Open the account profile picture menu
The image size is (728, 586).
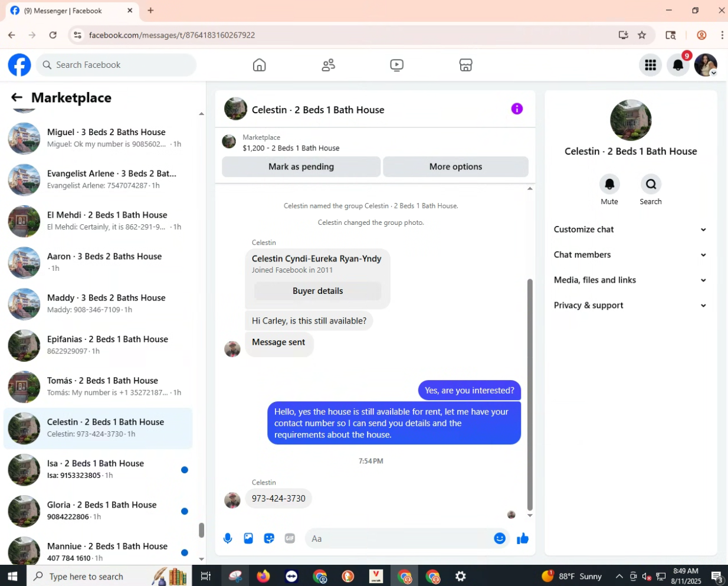coord(706,65)
